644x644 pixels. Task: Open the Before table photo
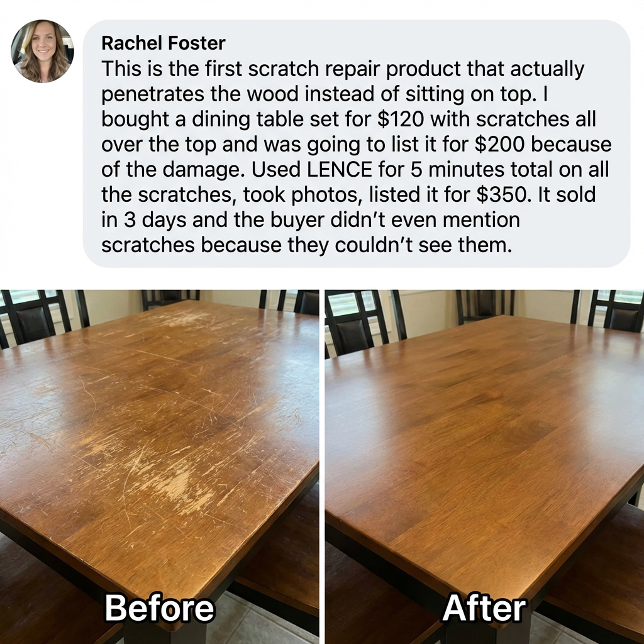(159, 467)
